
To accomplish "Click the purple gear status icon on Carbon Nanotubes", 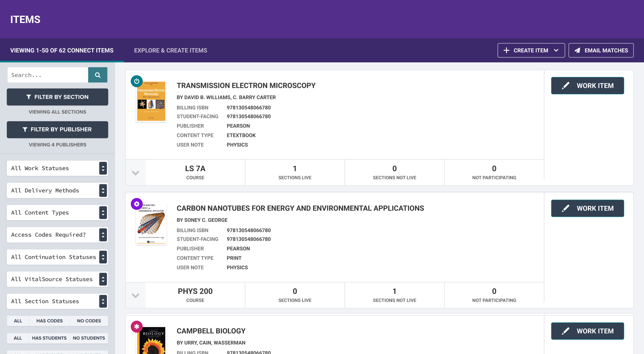I will pyautogui.click(x=137, y=204).
